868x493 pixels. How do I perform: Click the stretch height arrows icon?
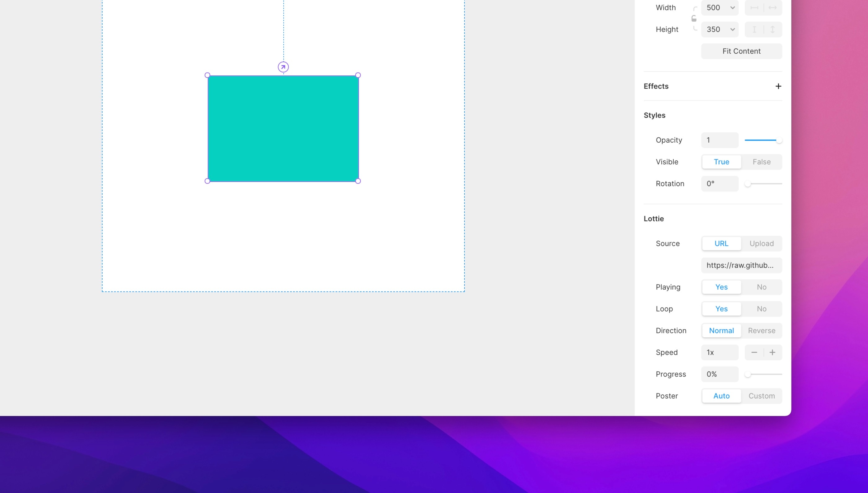[x=773, y=29]
